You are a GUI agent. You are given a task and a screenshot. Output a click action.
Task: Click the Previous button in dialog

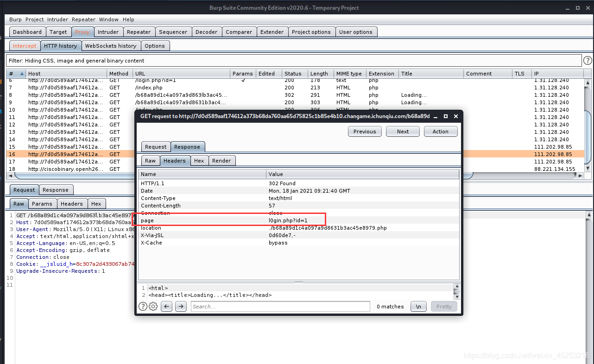pyautogui.click(x=365, y=131)
